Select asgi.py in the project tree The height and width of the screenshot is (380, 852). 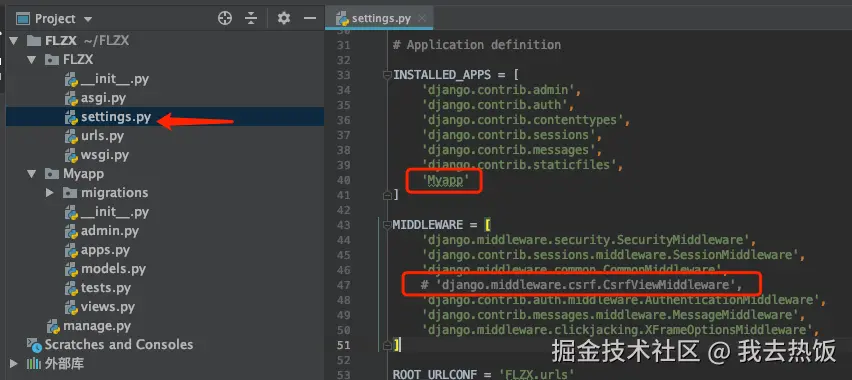tap(103, 98)
